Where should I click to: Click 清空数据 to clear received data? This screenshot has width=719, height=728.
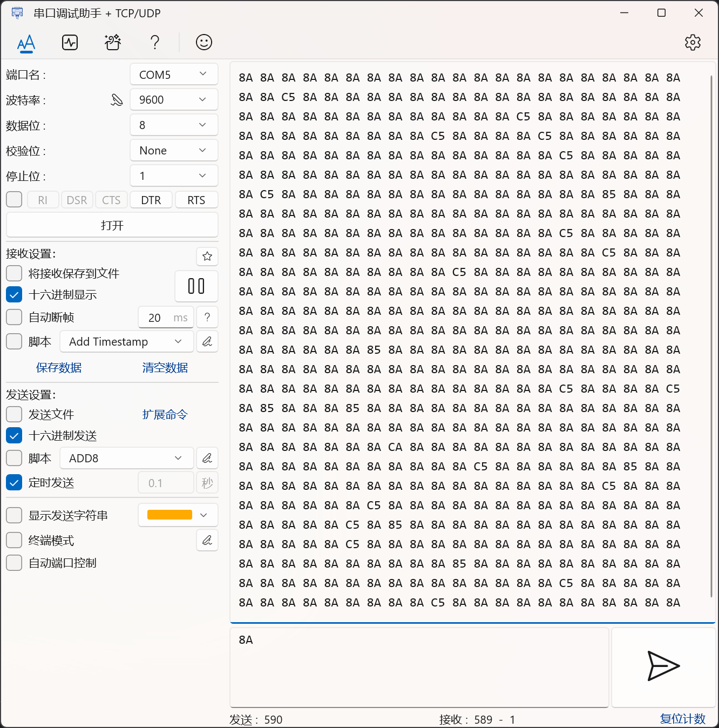(x=165, y=368)
